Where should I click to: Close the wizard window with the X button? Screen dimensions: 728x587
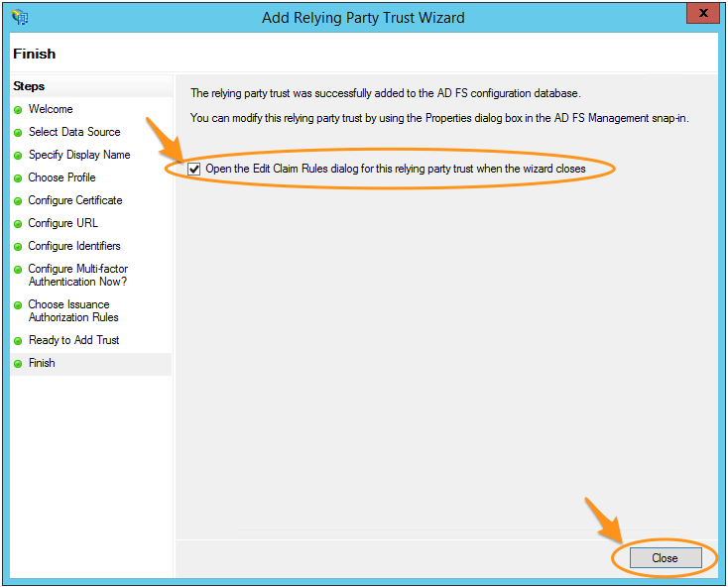point(703,13)
